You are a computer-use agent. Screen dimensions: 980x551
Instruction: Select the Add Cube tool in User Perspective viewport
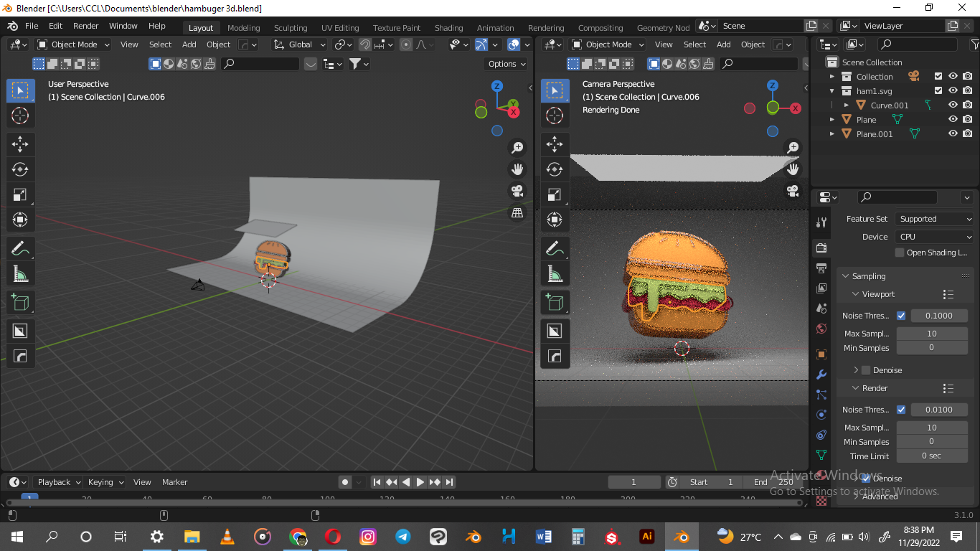pos(19,303)
